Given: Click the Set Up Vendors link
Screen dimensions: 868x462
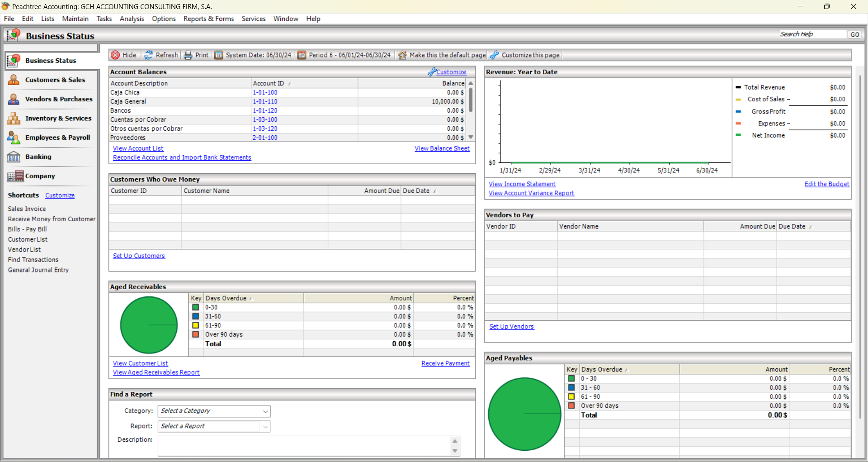Looking at the screenshot, I should pyautogui.click(x=511, y=327).
